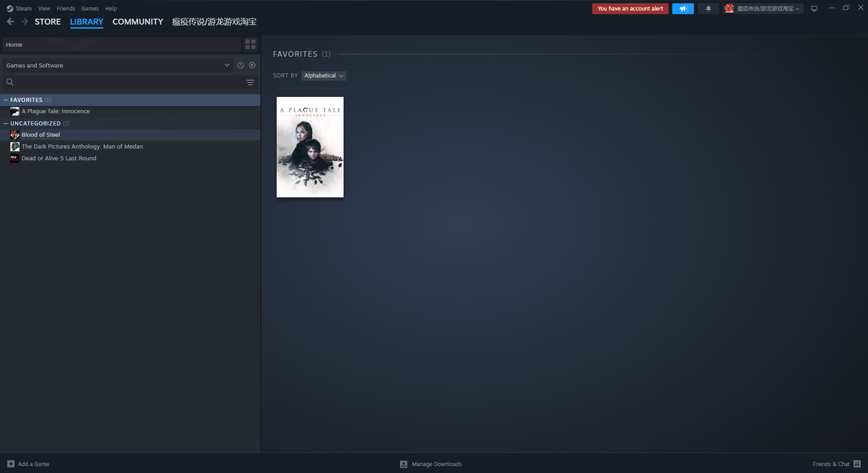
Task: Click the FAVORITES section heading
Action: click(x=295, y=54)
